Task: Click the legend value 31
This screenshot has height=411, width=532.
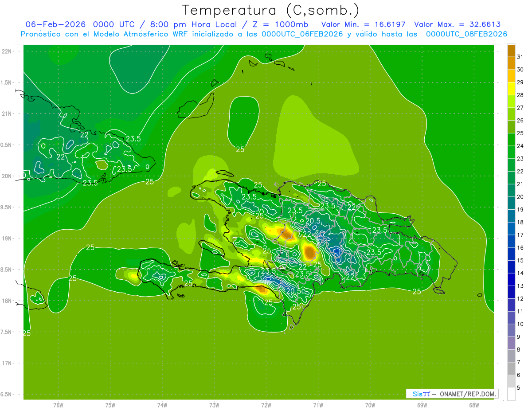Action: point(520,57)
